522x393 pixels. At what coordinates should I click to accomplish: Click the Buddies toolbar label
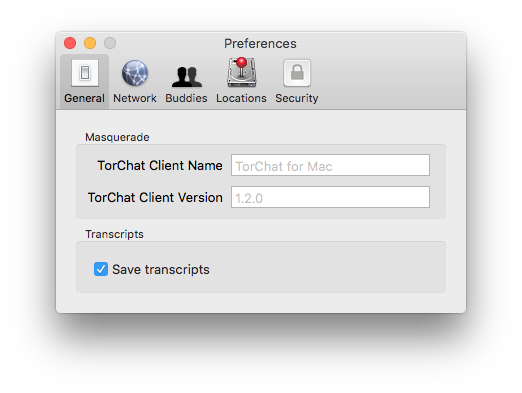click(x=186, y=98)
